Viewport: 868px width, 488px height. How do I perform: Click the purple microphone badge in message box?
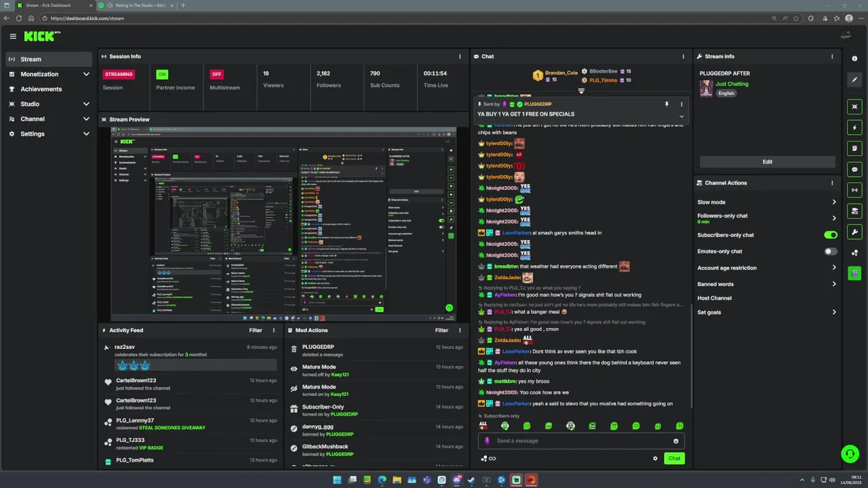(x=487, y=441)
